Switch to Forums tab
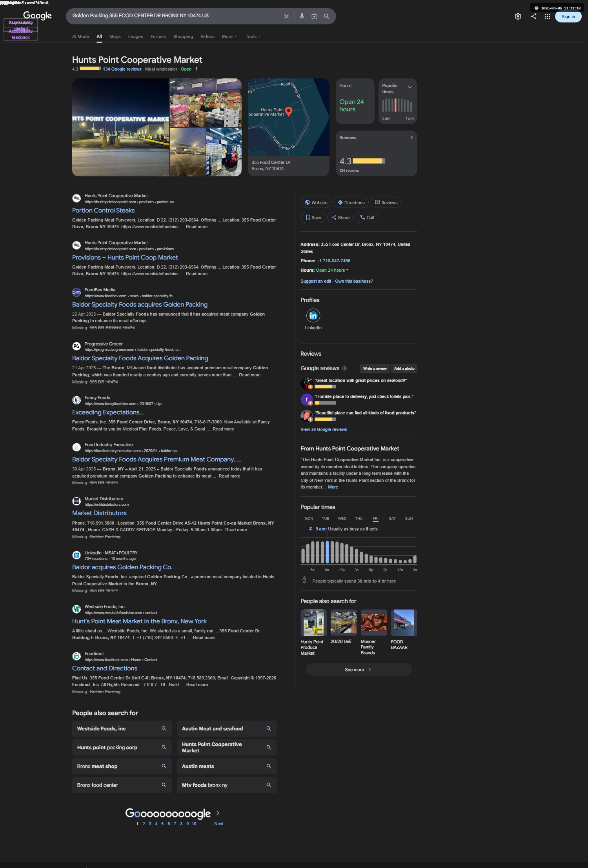The width and height of the screenshot is (595, 868). tap(158, 36)
